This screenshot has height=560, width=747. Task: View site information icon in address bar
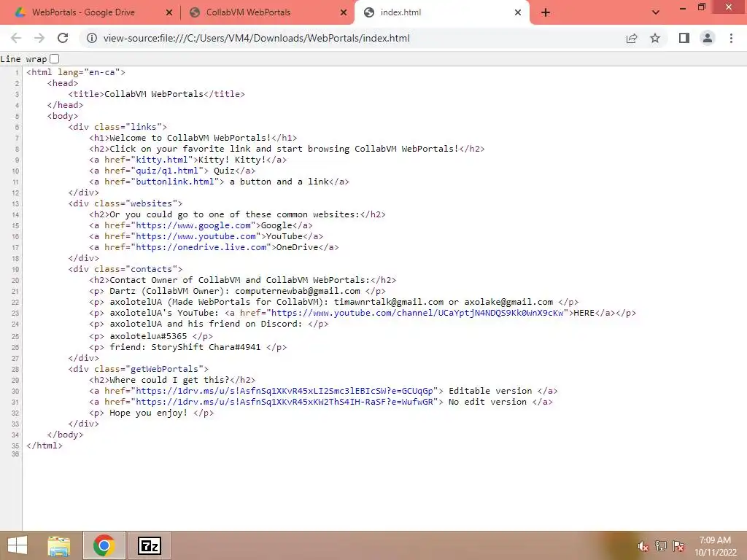point(91,38)
